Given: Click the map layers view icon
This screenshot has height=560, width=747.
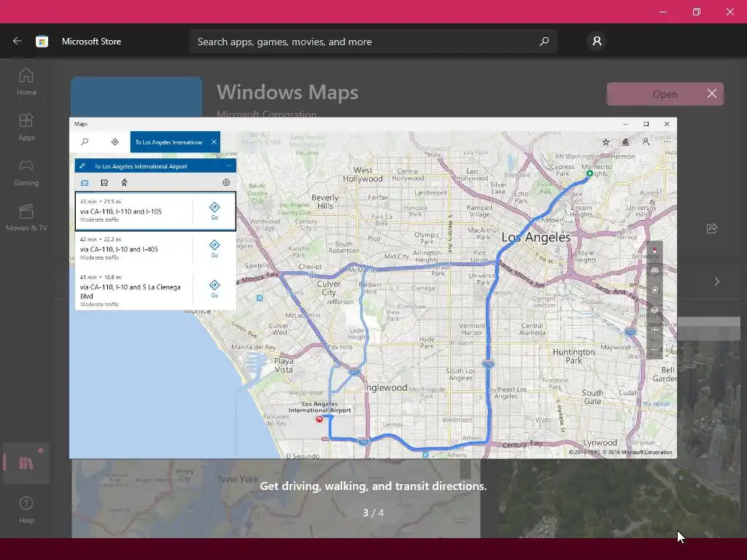Looking at the screenshot, I should [x=654, y=309].
